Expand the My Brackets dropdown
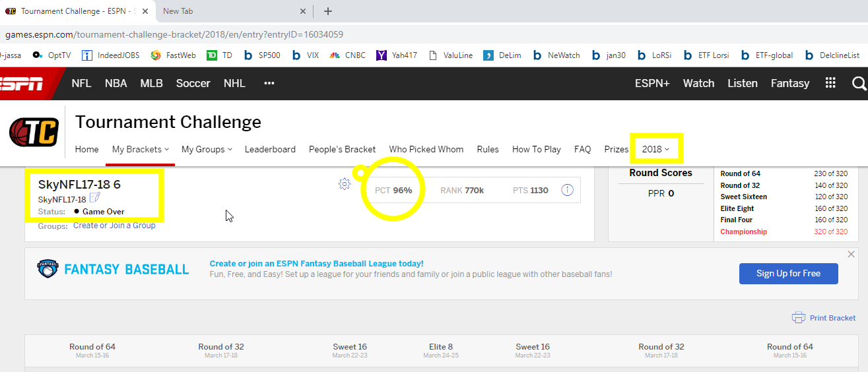This screenshot has width=868, height=372. pos(140,149)
